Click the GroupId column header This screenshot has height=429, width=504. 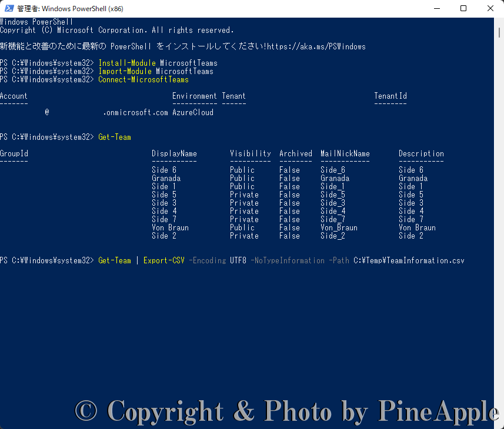(14, 154)
